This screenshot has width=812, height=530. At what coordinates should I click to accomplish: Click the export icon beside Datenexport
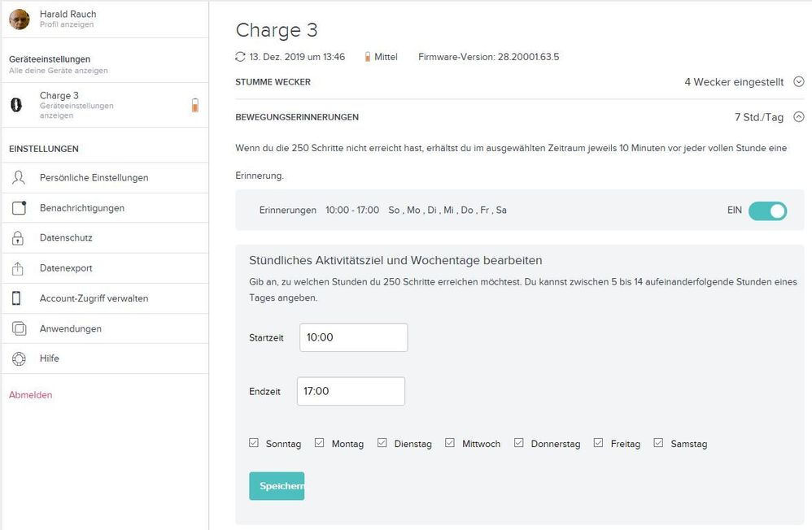point(18,268)
